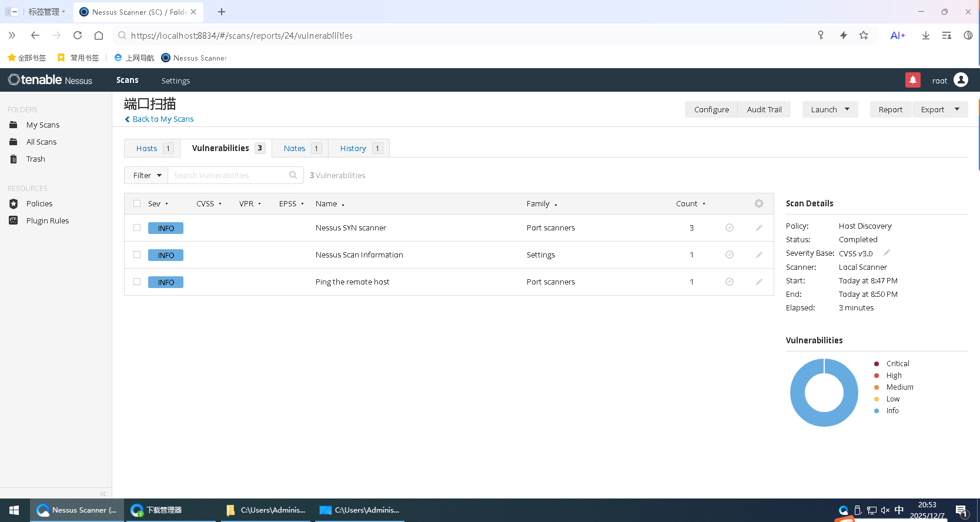
Task: Collapse the sidebar with double-chevron
Action: coord(103,494)
